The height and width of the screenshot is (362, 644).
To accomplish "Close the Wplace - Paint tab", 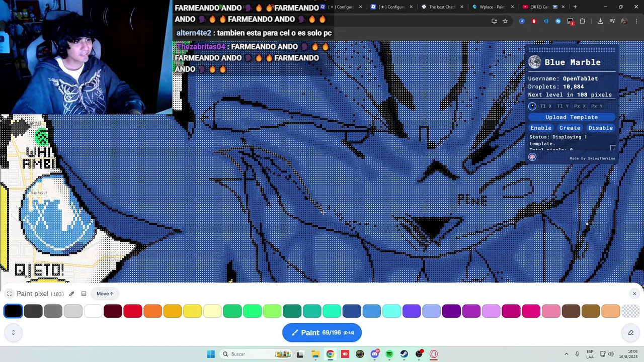I will tap(513, 7).
